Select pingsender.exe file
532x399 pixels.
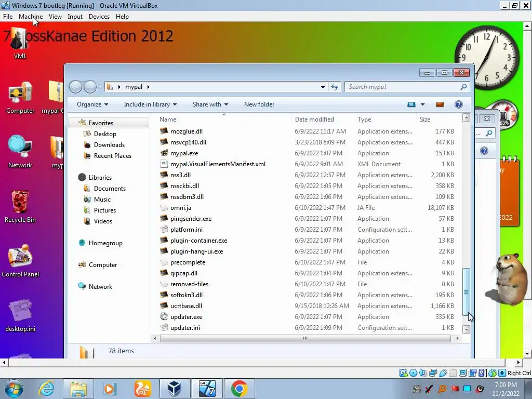tap(191, 219)
